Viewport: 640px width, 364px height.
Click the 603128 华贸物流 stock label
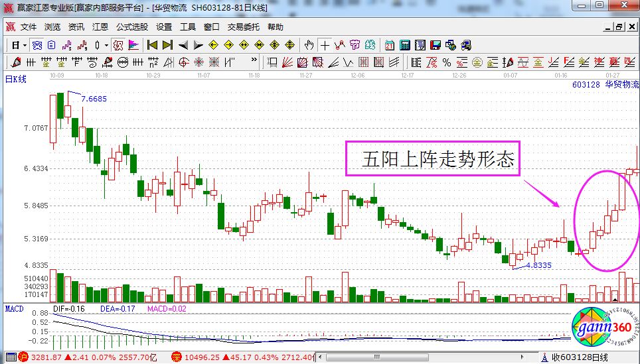coord(604,84)
